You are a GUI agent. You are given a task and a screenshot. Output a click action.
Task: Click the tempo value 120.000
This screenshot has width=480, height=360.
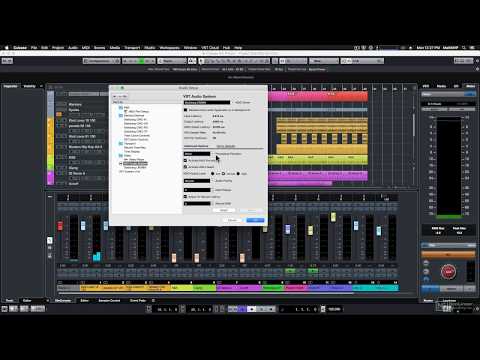tap(334, 309)
